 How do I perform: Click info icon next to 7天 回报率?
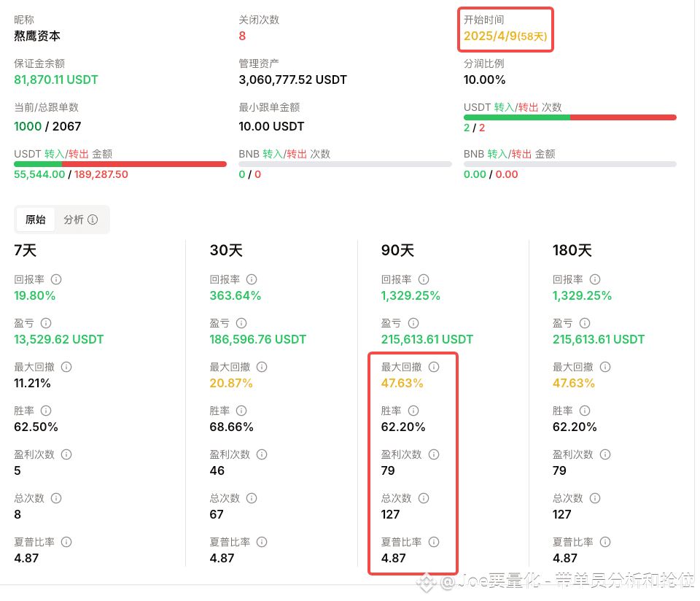56,279
